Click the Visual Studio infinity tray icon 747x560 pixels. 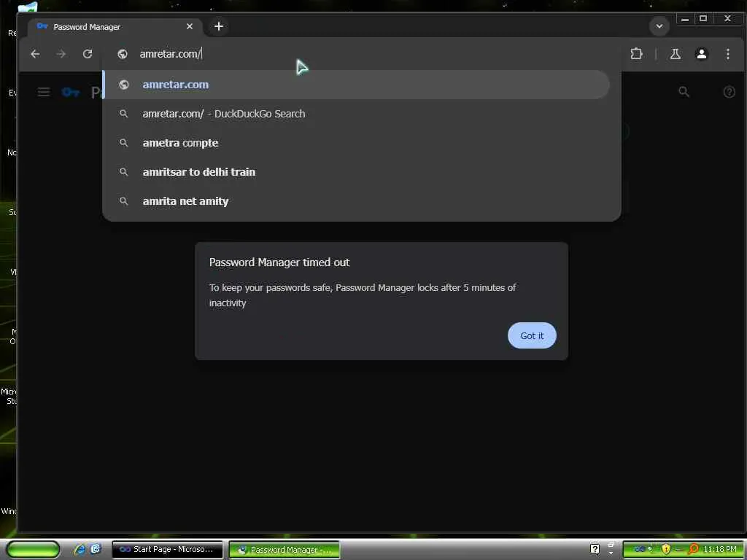(x=640, y=549)
